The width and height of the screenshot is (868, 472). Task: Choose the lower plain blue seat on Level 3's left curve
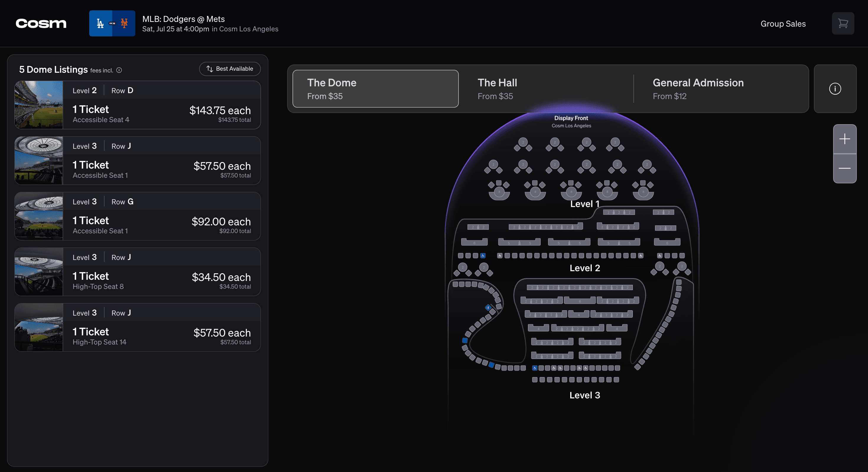tap(491, 365)
